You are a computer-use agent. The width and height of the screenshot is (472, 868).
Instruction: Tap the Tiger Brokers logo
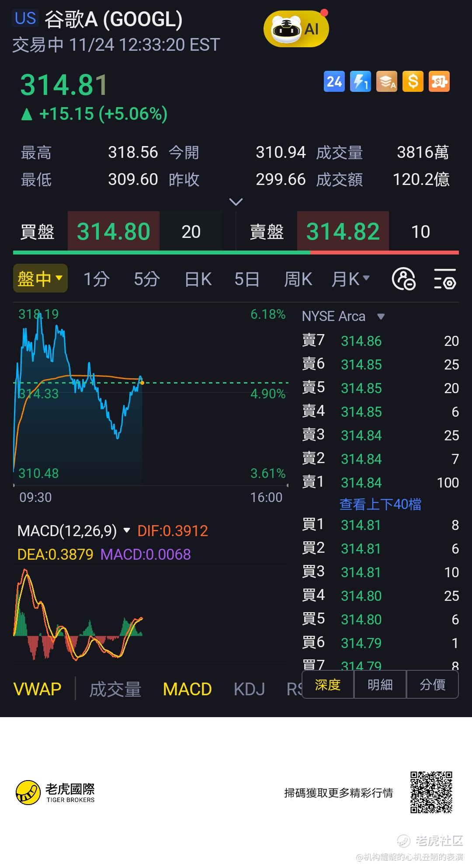pos(56,793)
